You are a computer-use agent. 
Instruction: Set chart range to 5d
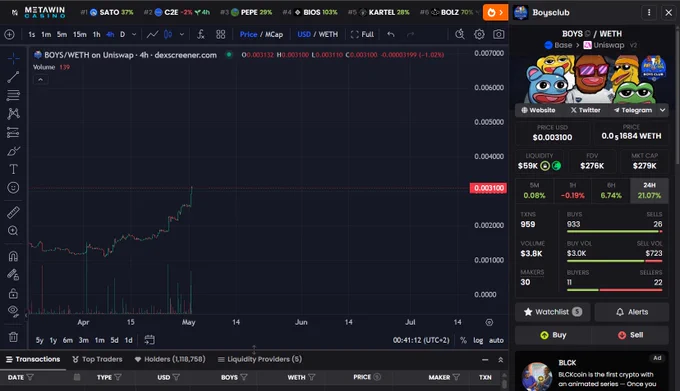tap(114, 340)
